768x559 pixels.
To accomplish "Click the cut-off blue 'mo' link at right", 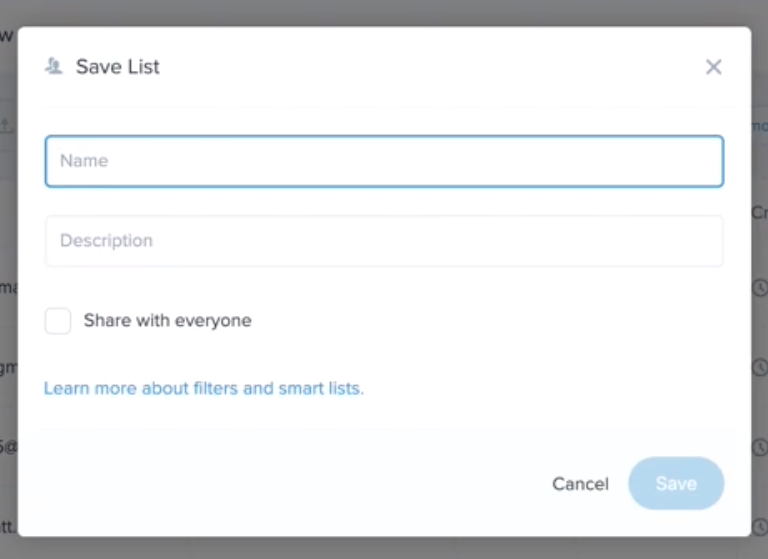I will click(759, 126).
